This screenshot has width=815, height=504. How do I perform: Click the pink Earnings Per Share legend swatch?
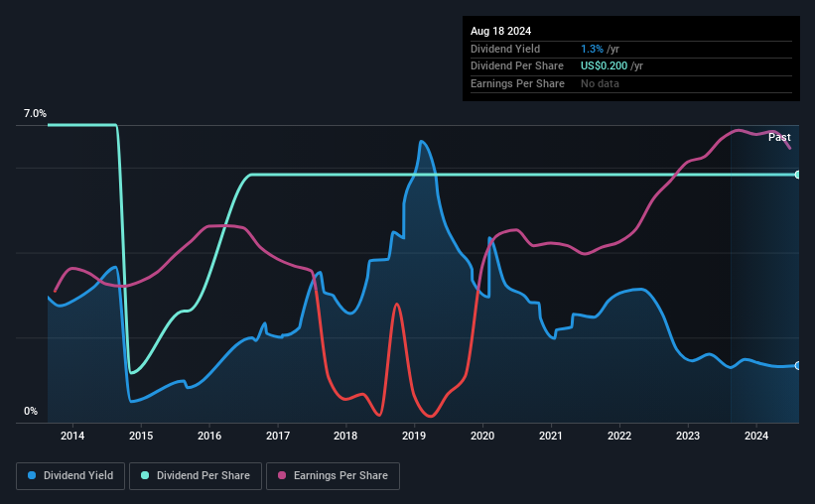coord(282,476)
